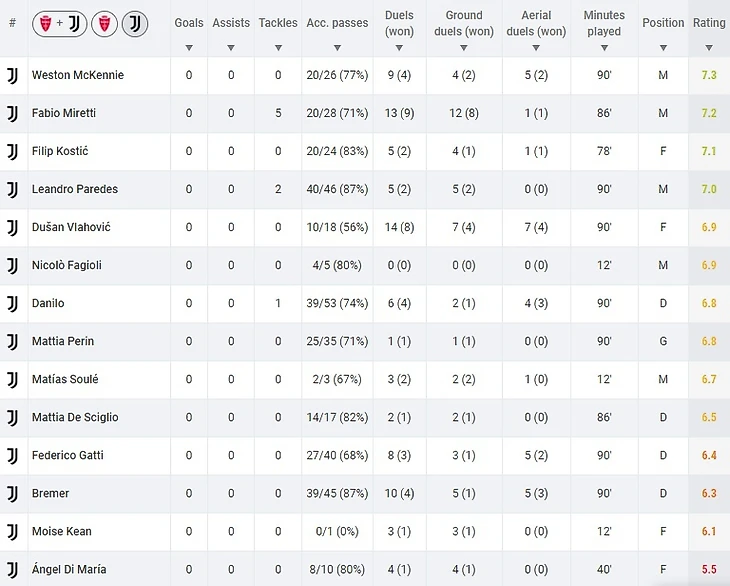730x586 pixels.
Task: Sort by Acc. passes arrow
Action: [x=337, y=48]
